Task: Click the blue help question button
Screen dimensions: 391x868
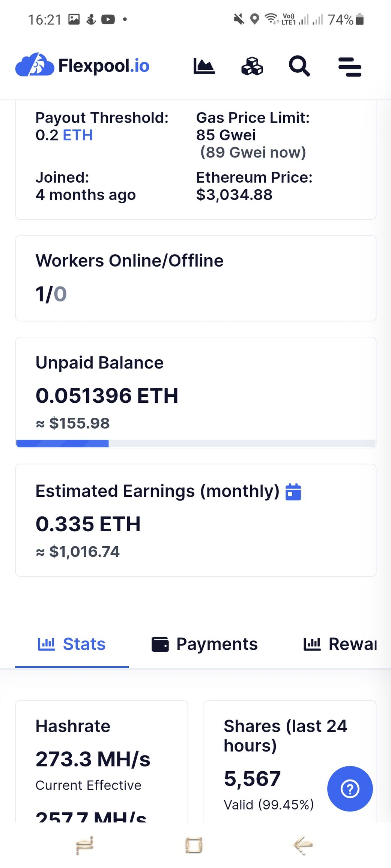Action: (x=350, y=789)
